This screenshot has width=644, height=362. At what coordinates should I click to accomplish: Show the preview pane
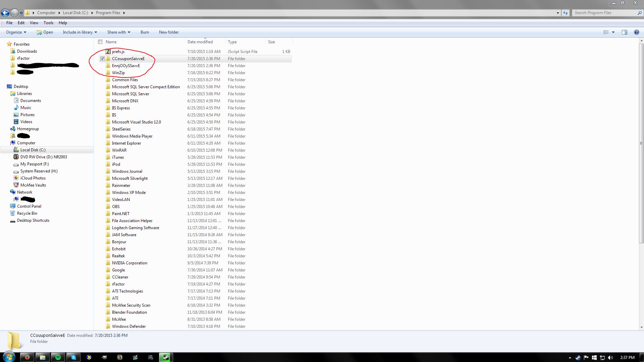tap(625, 32)
